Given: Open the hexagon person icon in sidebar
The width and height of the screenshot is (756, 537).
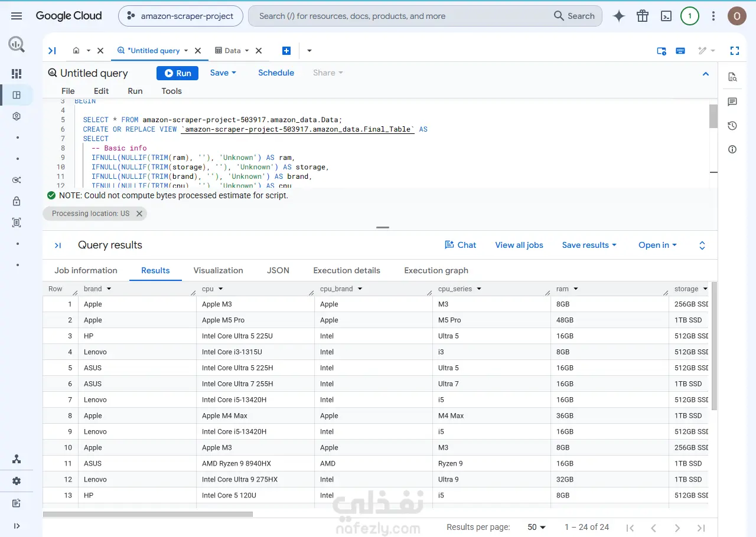Looking at the screenshot, I should click(17, 116).
